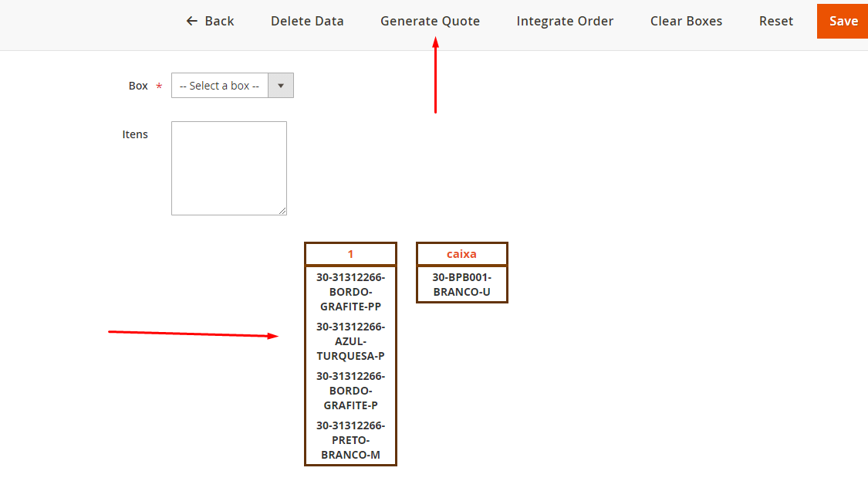Click the Reset button

tap(775, 22)
